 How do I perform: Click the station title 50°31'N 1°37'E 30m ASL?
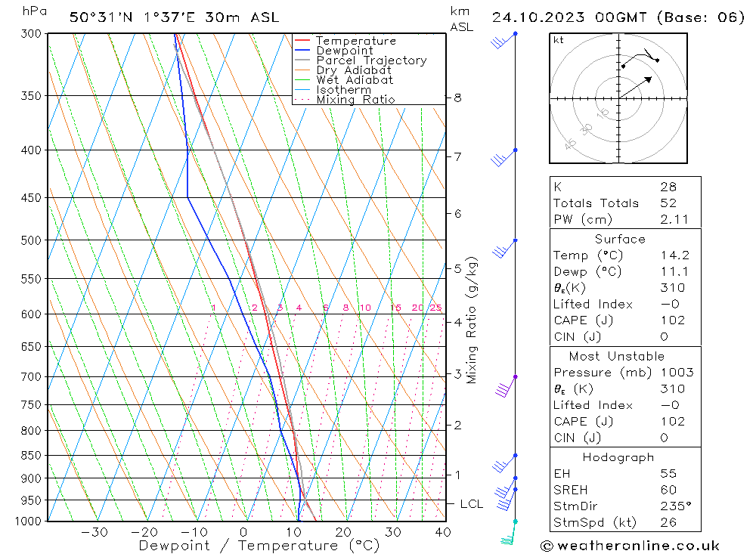tap(174, 17)
